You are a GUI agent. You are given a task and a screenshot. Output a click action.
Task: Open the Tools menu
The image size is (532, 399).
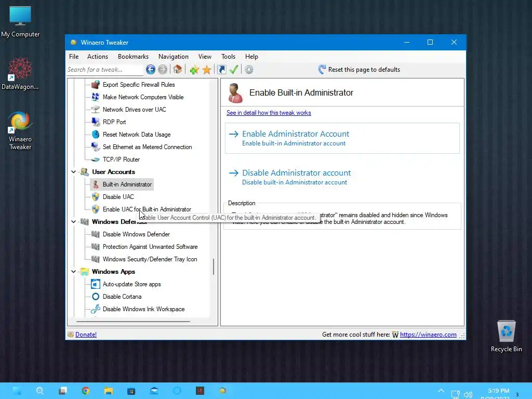(228, 57)
